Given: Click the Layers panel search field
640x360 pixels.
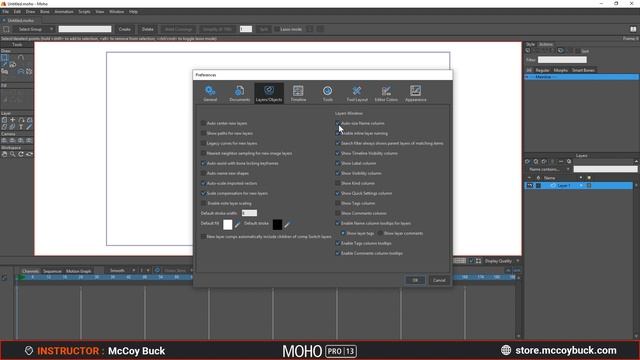Looking at the screenshot, I should pos(605,169).
